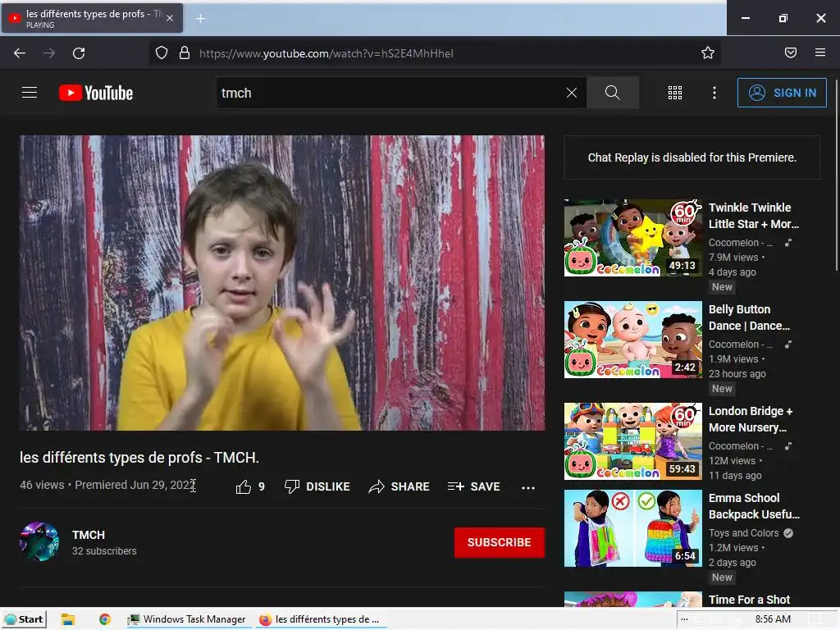Click the 'Belly Button Dance' title
The height and width of the screenshot is (630, 840).
[x=749, y=317]
